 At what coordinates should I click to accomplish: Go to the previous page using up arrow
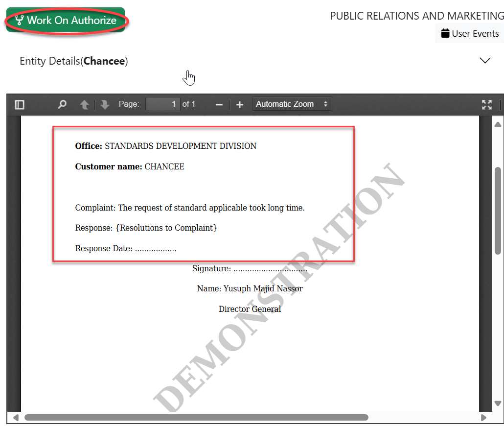click(85, 104)
